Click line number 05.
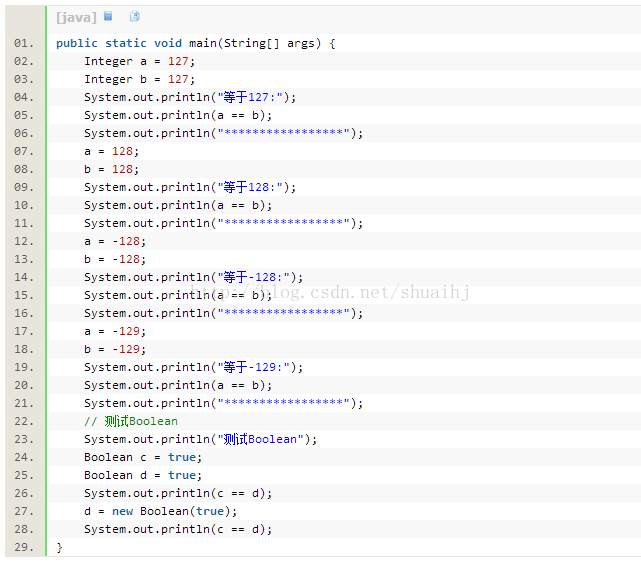Viewport: 641px width, 562px height. [24, 115]
